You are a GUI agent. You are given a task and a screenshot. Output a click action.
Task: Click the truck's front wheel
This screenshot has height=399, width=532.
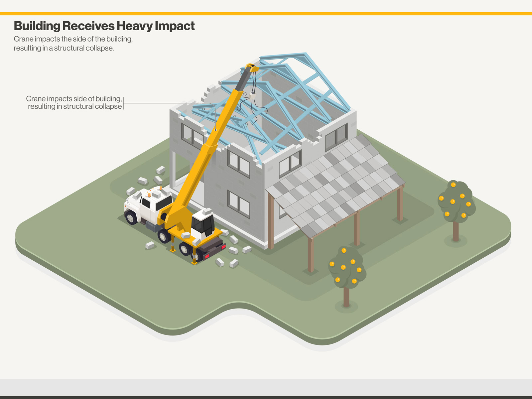click(131, 217)
